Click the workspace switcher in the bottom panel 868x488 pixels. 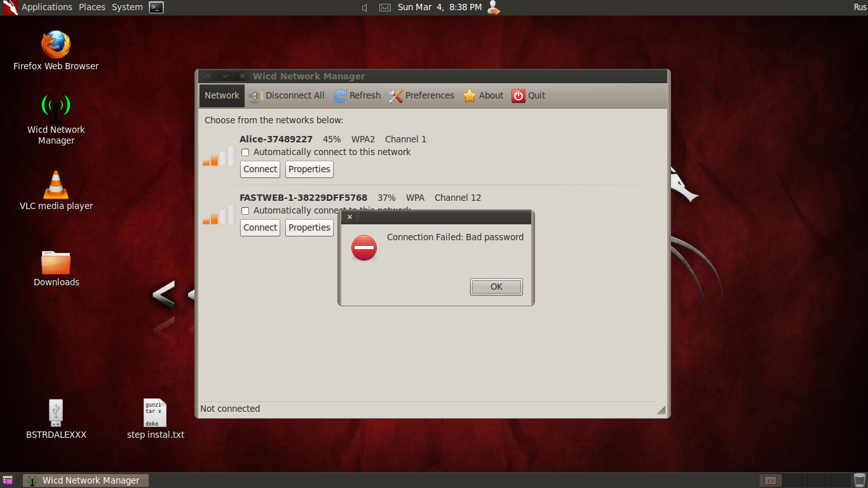(x=805, y=480)
